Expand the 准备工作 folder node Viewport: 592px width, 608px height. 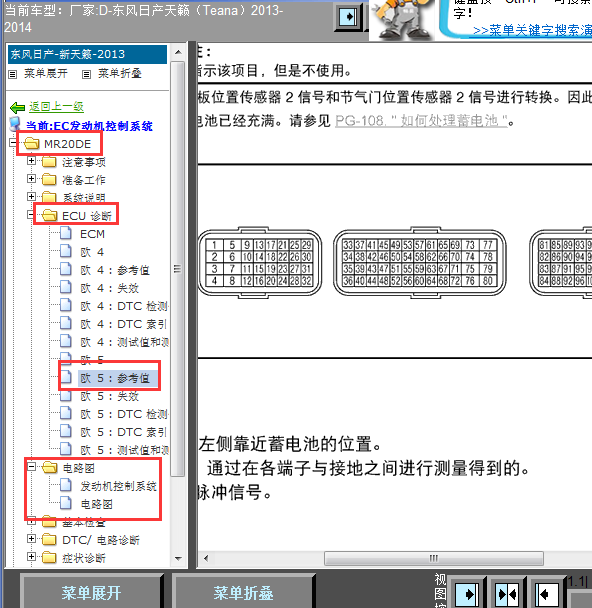point(31,178)
